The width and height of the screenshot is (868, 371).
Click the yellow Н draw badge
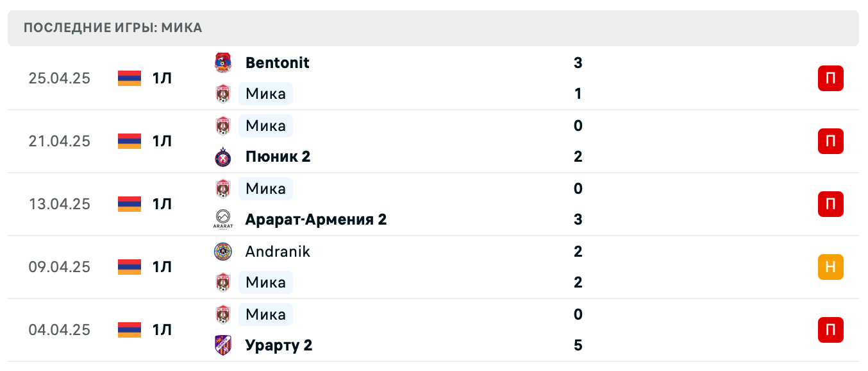click(x=831, y=267)
